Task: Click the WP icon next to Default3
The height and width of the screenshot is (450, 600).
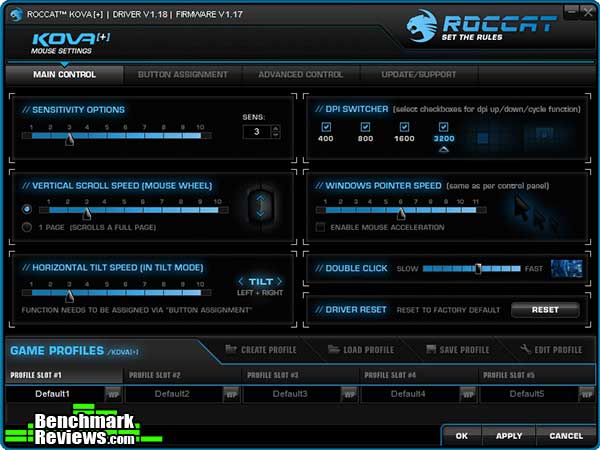Action: tap(349, 394)
